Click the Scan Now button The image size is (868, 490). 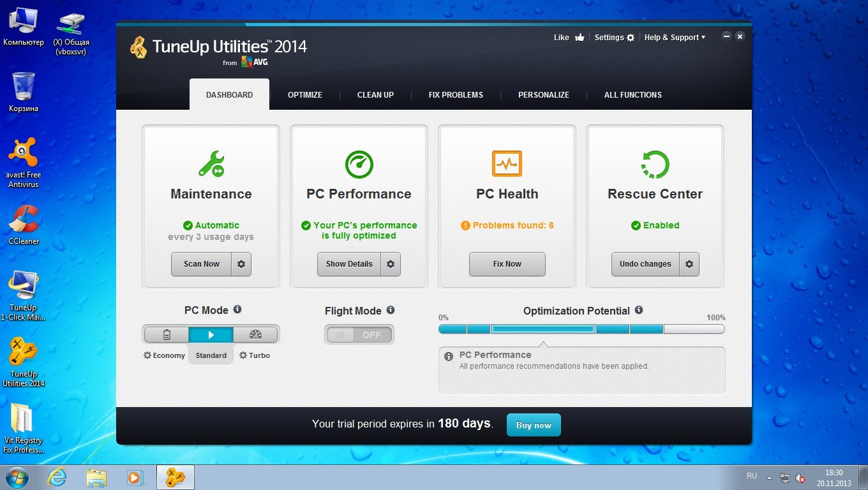pos(201,264)
